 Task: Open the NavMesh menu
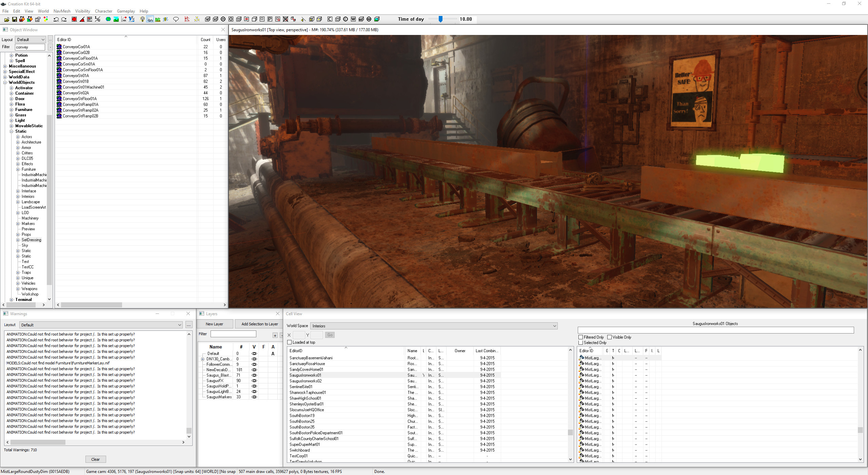click(x=62, y=11)
